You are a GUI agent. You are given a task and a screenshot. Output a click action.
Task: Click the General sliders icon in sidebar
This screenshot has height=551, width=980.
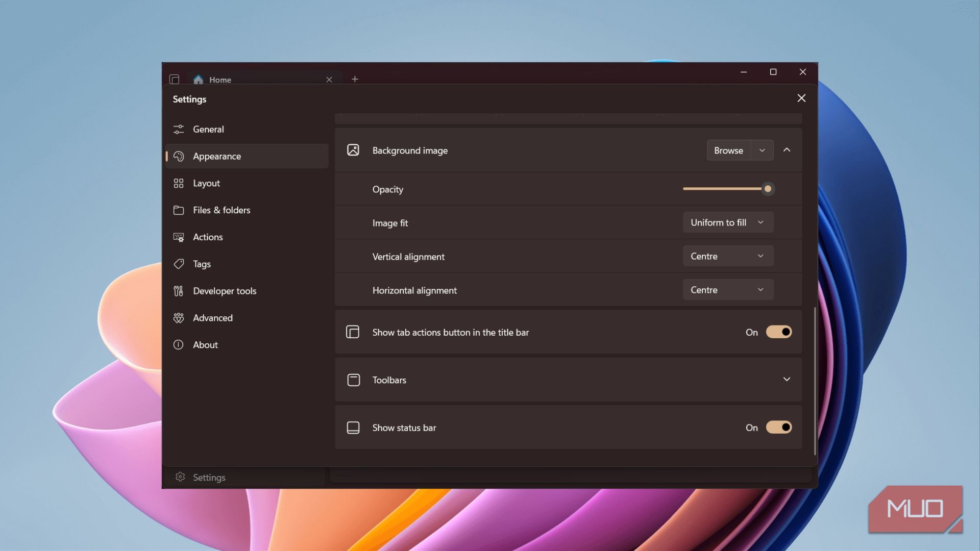point(179,130)
